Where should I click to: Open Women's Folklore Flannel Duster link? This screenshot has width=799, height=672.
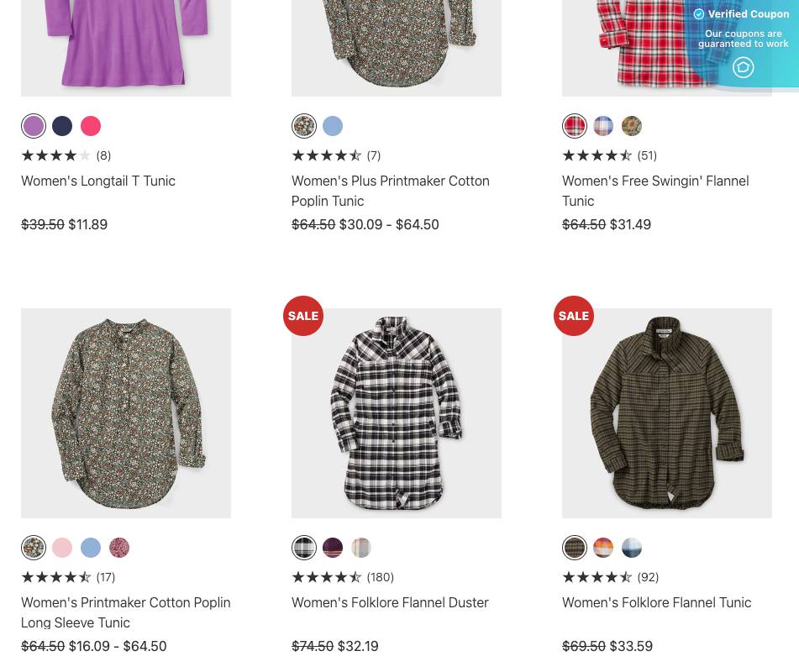[x=390, y=602]
